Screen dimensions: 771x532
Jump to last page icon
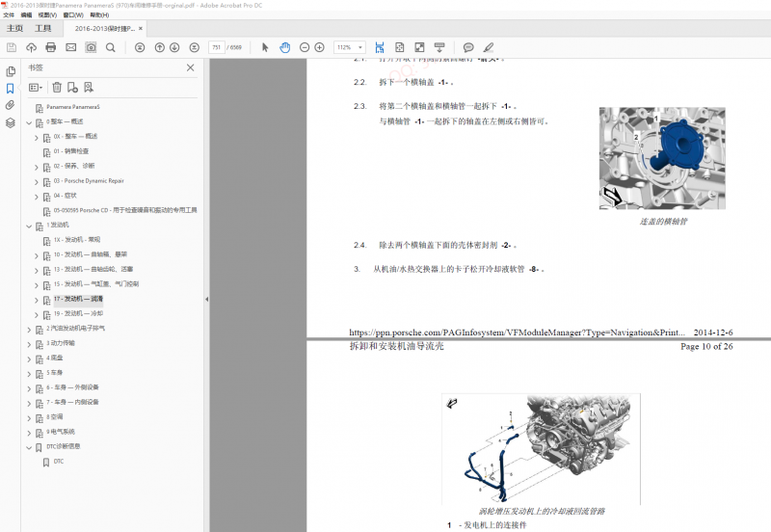(x=195, y=47)
